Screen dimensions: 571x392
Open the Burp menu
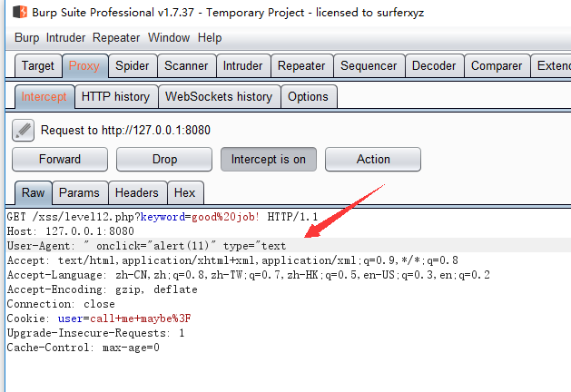pyautogui.click(x=26, y=37)
